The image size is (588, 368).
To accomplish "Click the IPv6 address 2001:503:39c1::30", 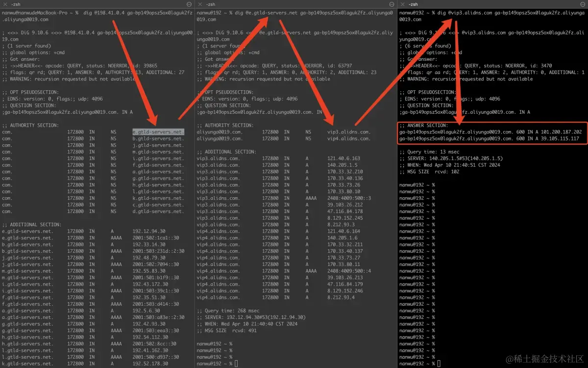I will coord(157,290).
